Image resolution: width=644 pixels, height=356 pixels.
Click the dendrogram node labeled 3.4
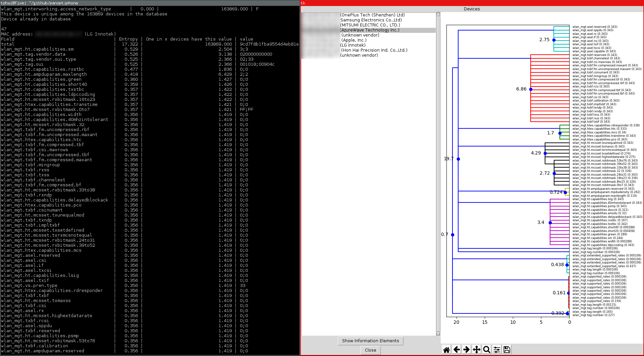point(550,223)
